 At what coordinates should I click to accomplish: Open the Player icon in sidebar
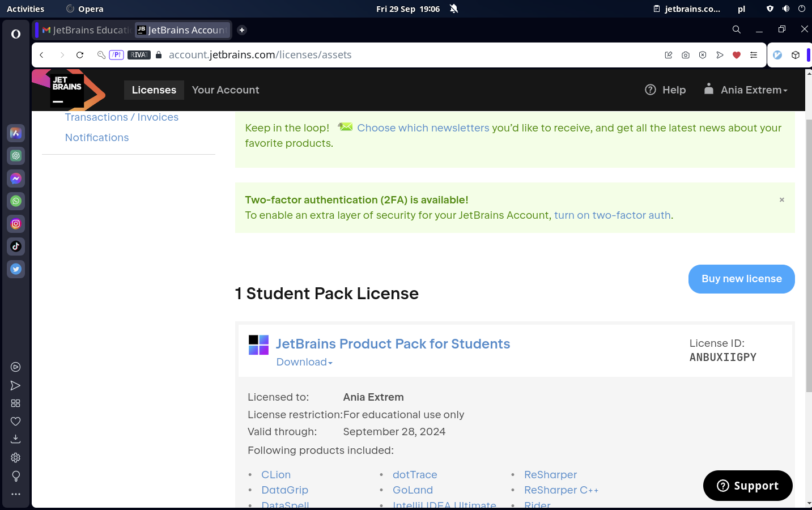click(x=16, y=367)
